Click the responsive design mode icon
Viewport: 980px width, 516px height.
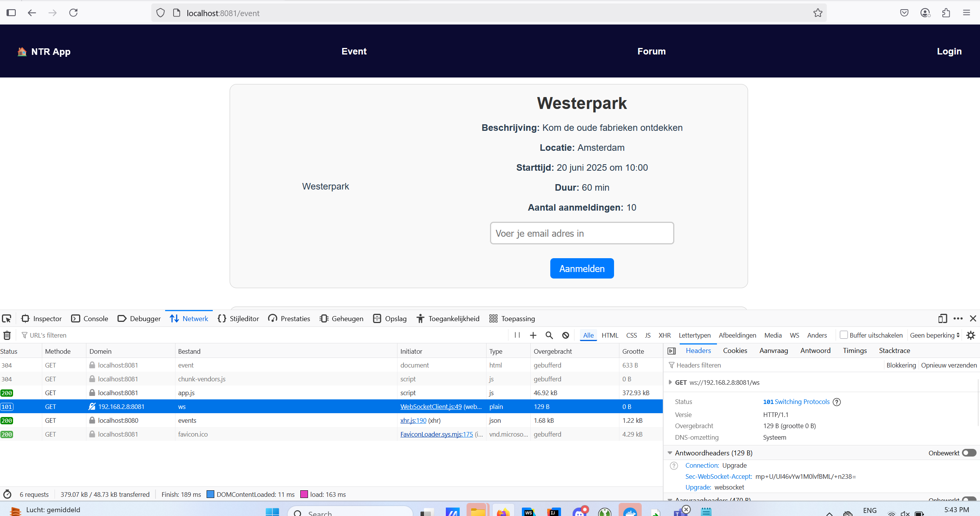point(942,318)
